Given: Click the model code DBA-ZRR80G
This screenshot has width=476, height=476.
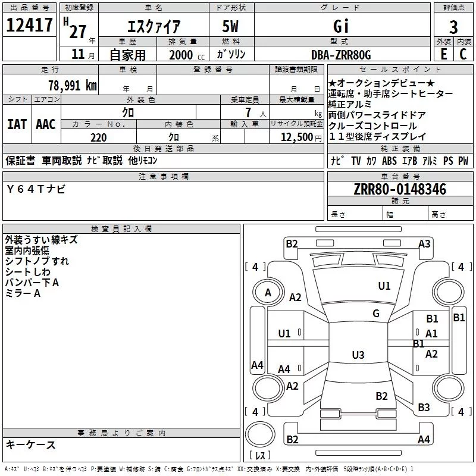Looking at the screenshot, I should coord(341,55).
